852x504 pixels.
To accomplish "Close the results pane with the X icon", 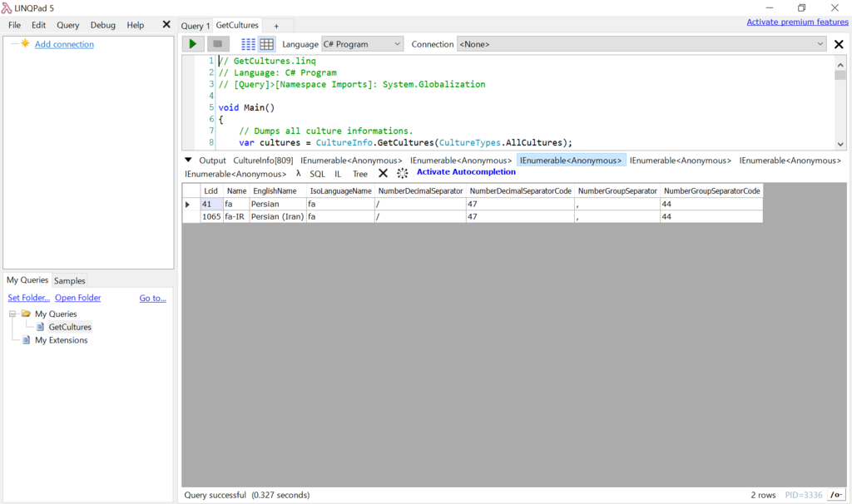I will (x=381, y=173).
